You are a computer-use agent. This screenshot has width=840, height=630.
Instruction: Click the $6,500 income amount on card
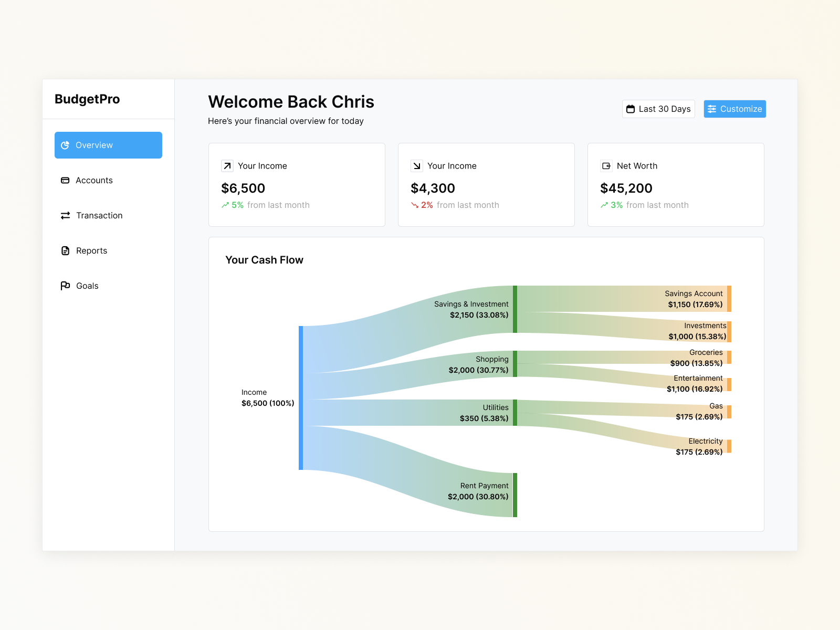[x=243, y=188]
